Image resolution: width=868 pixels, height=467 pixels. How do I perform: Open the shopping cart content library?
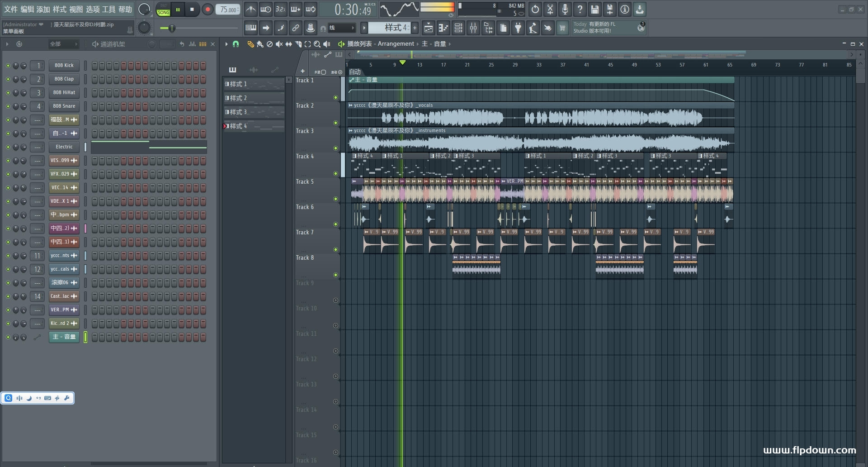pyautogui.click(x=562, y=28)
